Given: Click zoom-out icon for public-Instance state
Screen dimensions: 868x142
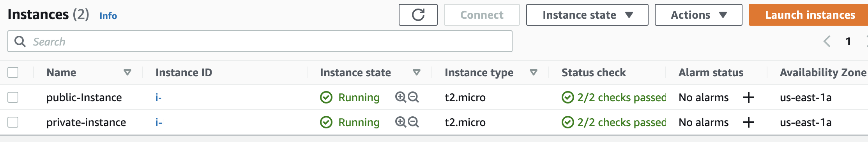Looking at the screenshot, I should point(413,97).
